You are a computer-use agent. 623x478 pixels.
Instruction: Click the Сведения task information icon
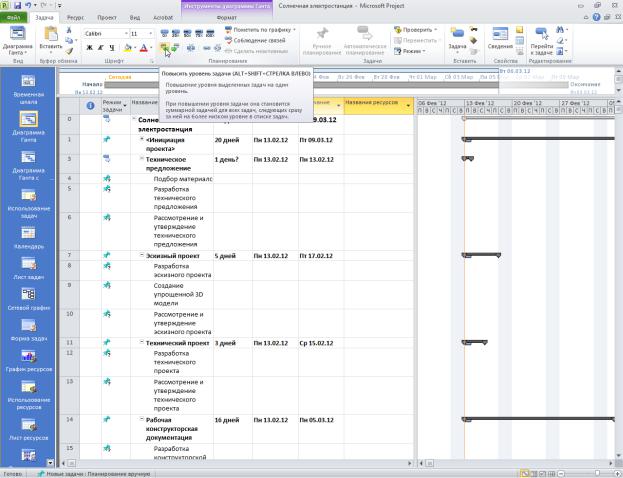(500, 34)
